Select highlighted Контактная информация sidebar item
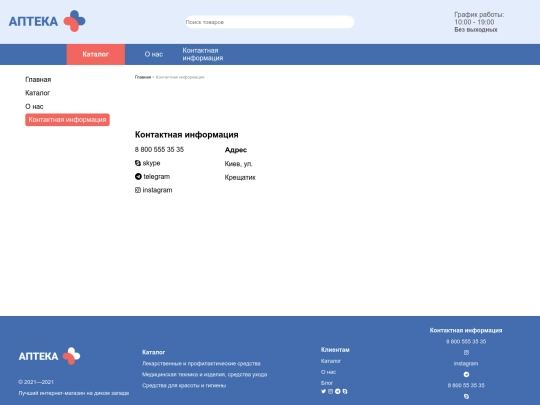540x405 pixels. coord(68,120)
